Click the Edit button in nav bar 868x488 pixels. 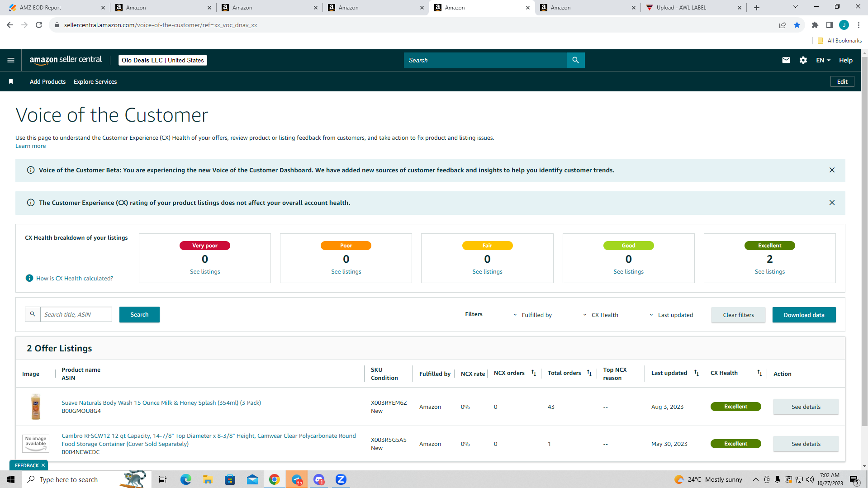pyautogui.click(x=842, y=81)
